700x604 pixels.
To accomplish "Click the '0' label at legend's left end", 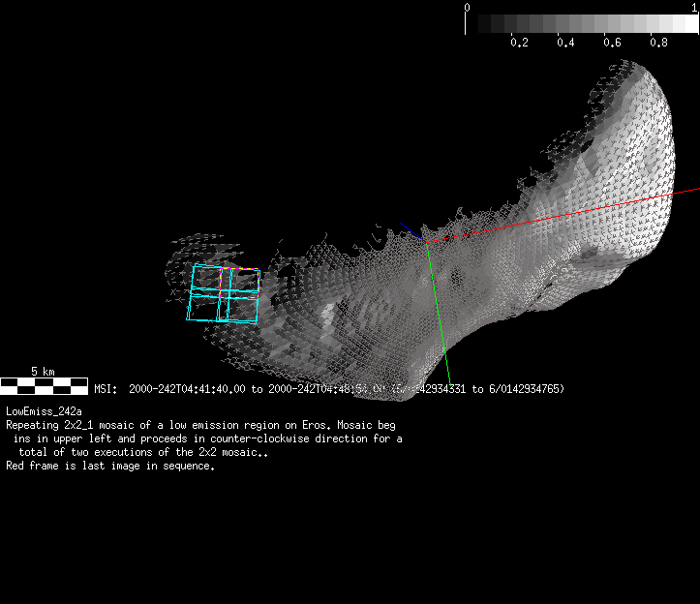I will click(x=467, y=7).
